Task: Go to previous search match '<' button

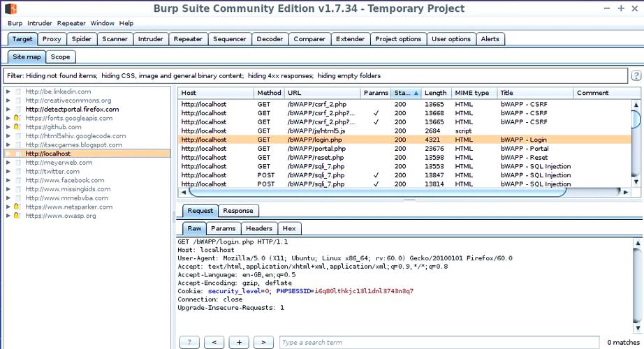Action: coord(214,342)
